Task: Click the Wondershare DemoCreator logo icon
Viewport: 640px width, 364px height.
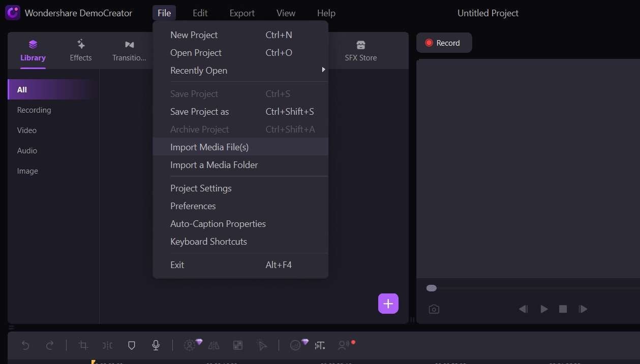Action: 13,13
